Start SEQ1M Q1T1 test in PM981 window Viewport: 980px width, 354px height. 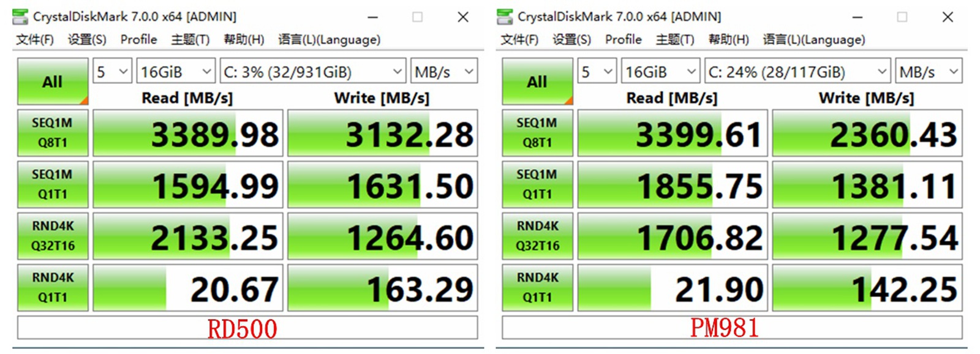coord(537,184)
